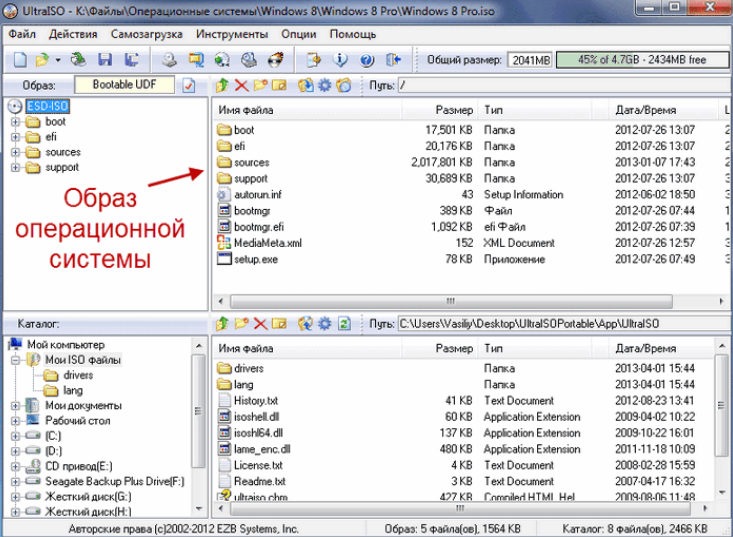Expand the Рабочий стол node
This screenshot has height=537, width=733.
(15, 421)
